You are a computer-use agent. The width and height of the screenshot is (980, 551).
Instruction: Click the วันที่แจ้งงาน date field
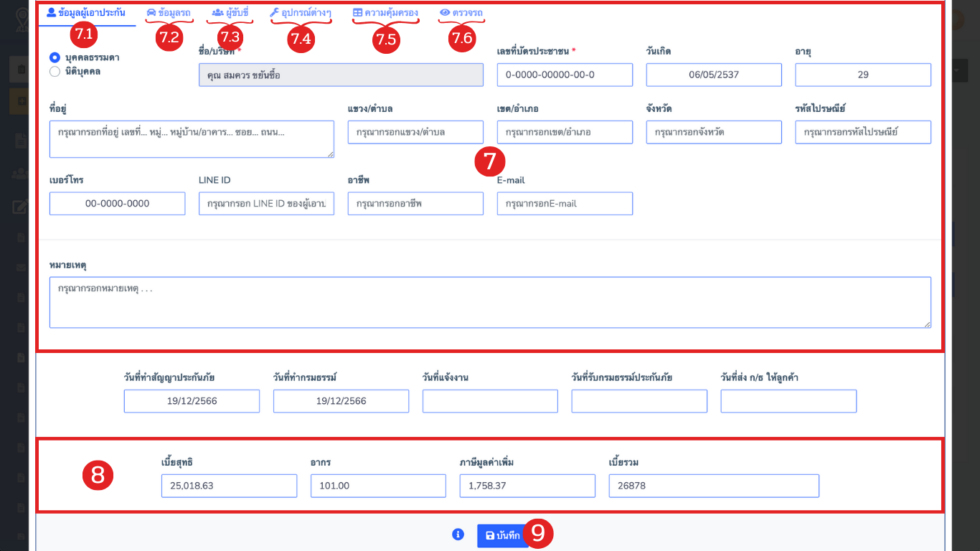(490, 401)
